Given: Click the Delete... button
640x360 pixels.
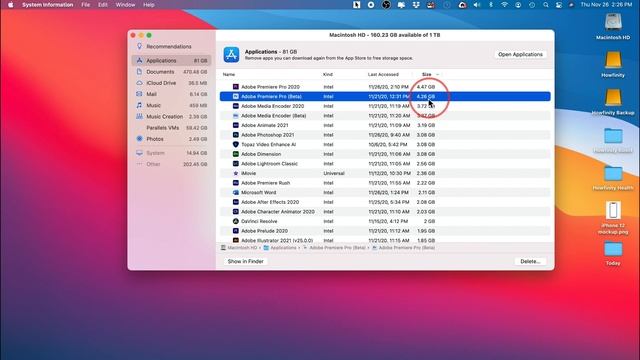Looking at the screenshot, I should point(530,261).
